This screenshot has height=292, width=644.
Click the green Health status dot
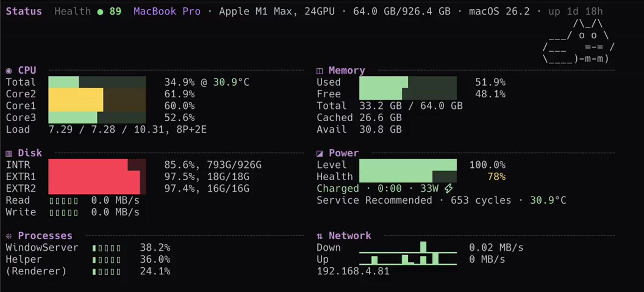(100, 12)
